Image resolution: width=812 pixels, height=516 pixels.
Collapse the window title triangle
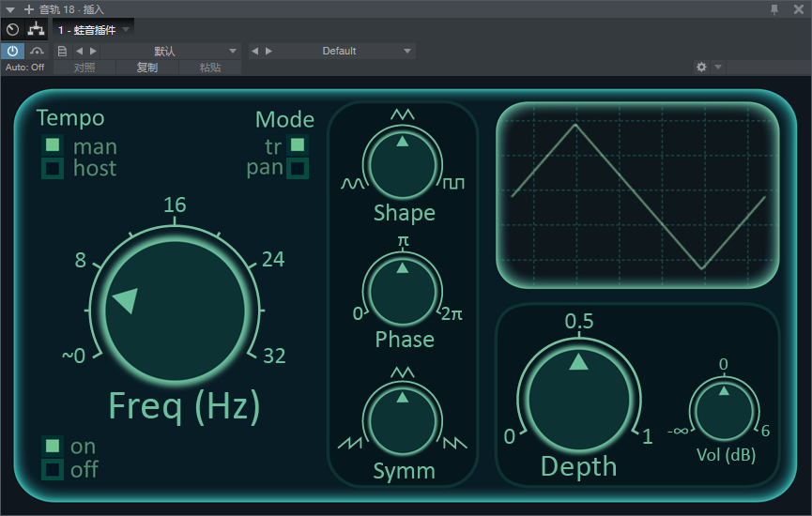(9, 9)
